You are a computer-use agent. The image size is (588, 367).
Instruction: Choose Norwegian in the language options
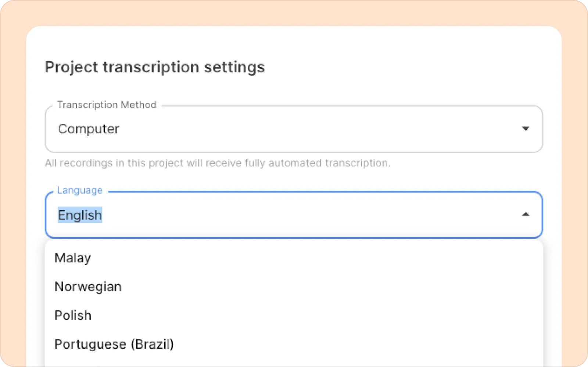88,287
